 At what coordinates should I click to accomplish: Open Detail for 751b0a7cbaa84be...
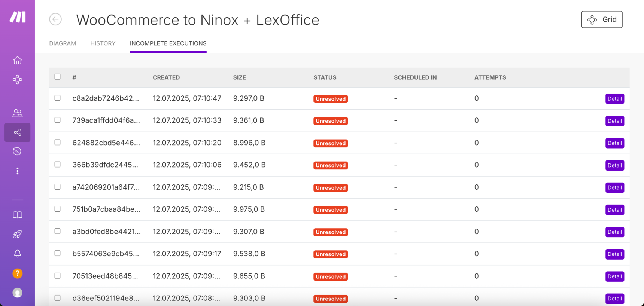point(614,210)
